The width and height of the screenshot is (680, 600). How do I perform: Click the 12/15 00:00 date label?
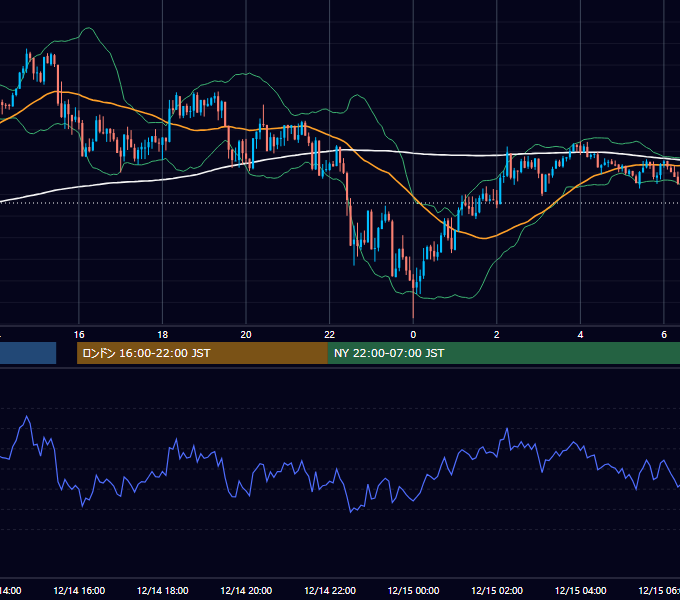click(x=413, y=590)
